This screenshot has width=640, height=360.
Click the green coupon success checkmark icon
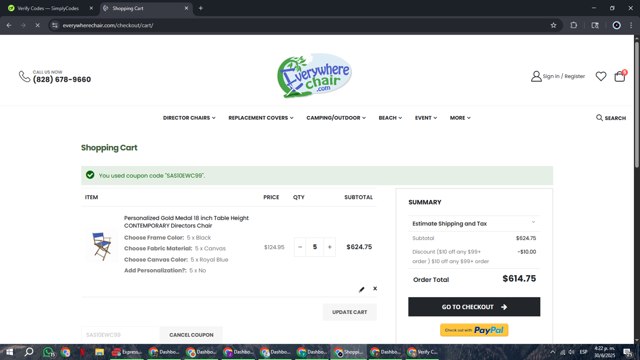(x=90, y=175)
